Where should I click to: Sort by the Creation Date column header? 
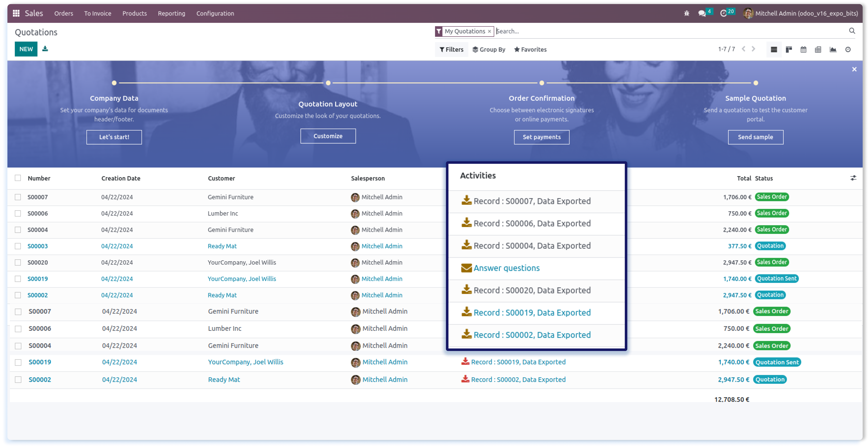coord(121,178)
